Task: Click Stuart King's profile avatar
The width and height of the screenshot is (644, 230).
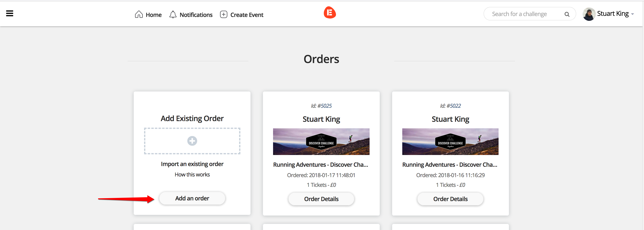Action: 589,14
